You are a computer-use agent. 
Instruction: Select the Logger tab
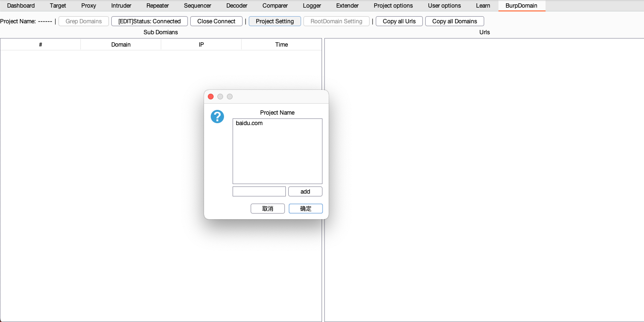point(312,6)
